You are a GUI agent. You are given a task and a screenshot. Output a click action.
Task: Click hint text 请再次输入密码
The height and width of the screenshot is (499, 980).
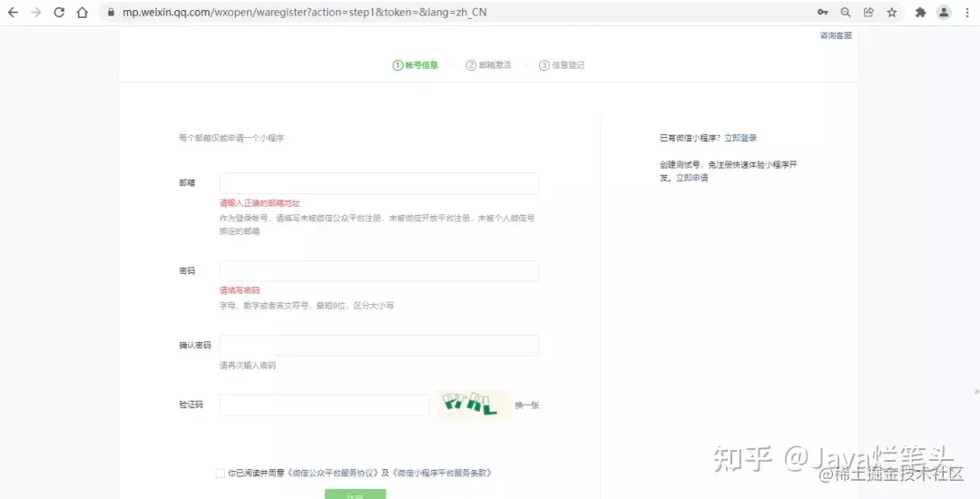tap(248, 366)
